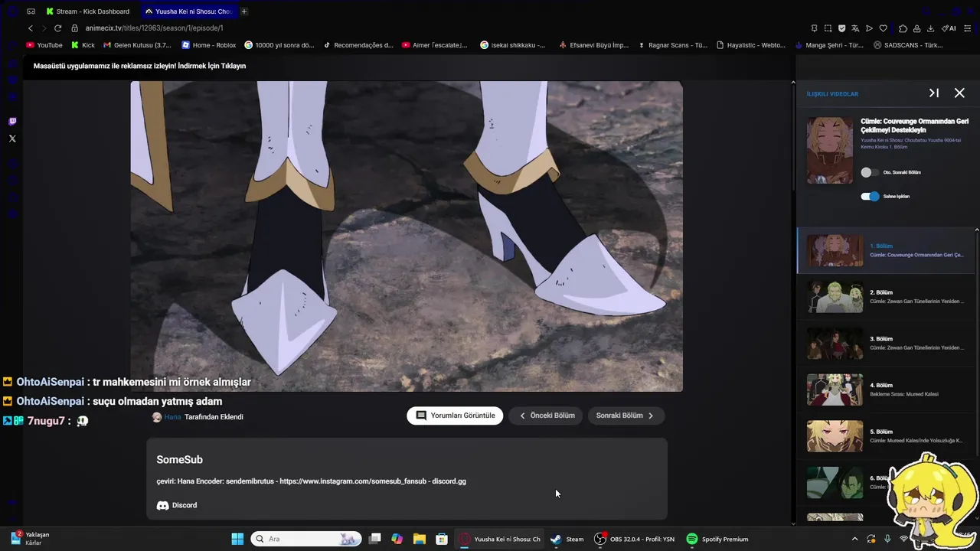
Task: Open Ragnar Scans bookmark
Action: pyautogui.click(x=672, y=45)
